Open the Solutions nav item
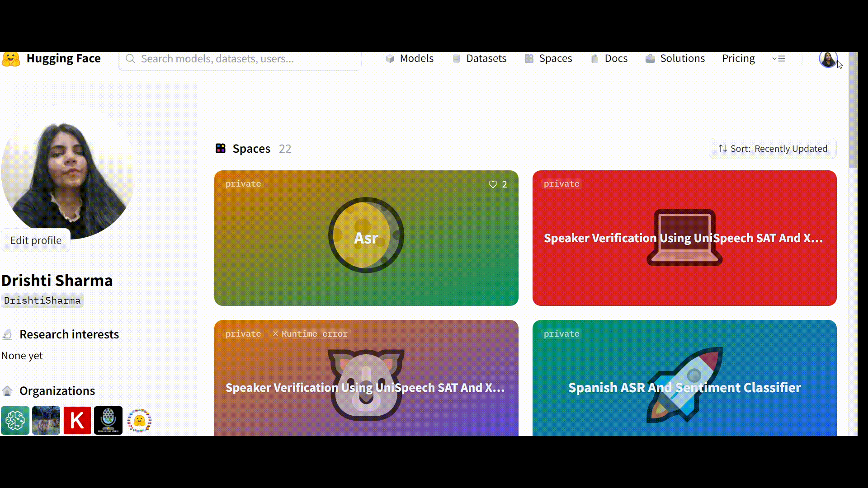Image resolution: width=868 pixels, height=488 pixels. coord(675,59)
